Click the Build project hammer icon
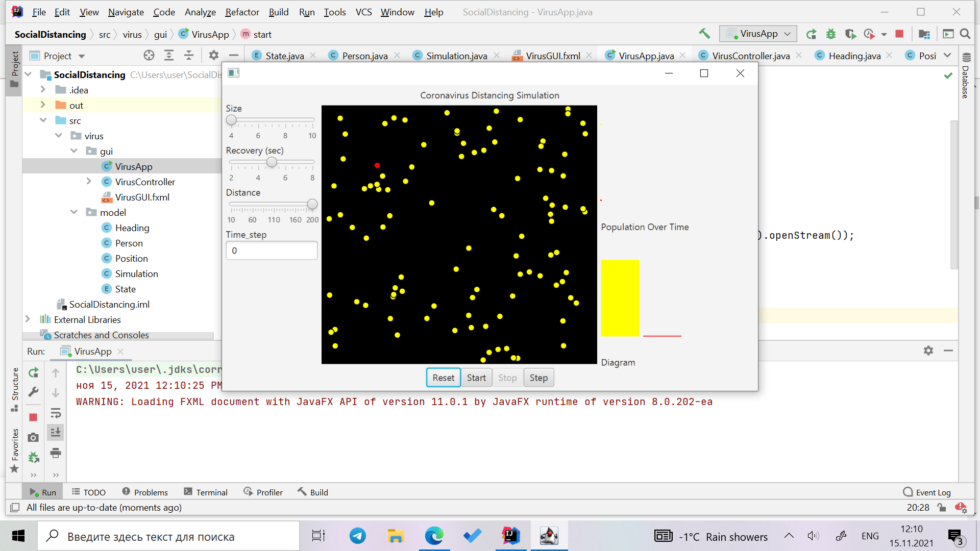980x551 pixels. 704,34
